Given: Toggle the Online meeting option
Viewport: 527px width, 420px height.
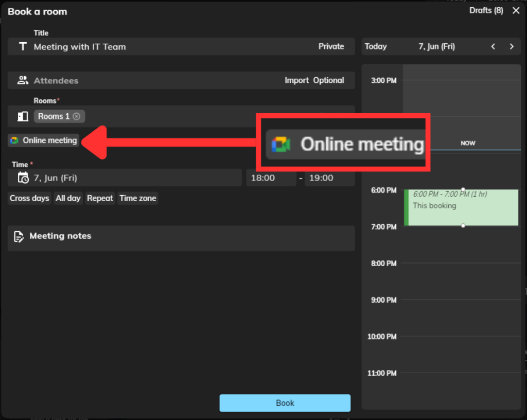Looking at the screenshot, I should tap(44, 141).
